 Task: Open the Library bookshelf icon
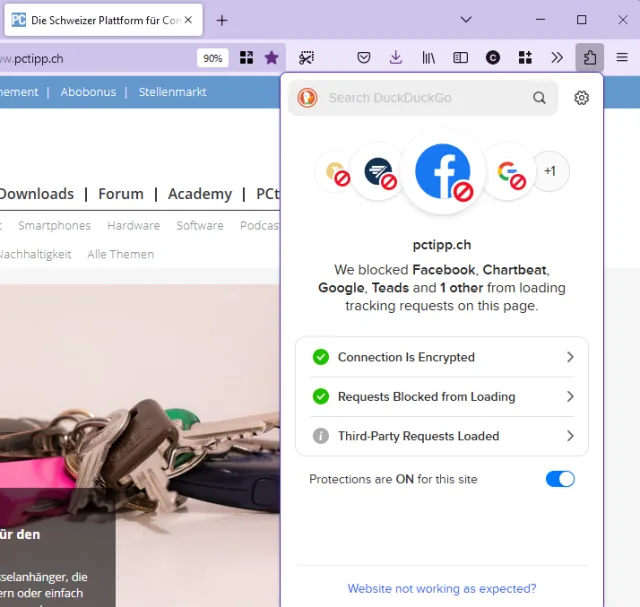(x=428, y=58)
